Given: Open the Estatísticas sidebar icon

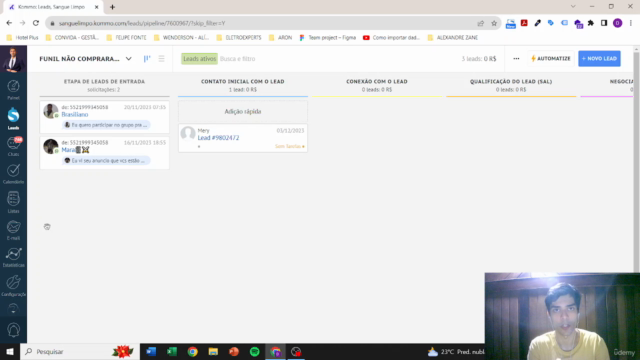Looking at the screenshot, I should pyautogui.click(x=13, y=258).
